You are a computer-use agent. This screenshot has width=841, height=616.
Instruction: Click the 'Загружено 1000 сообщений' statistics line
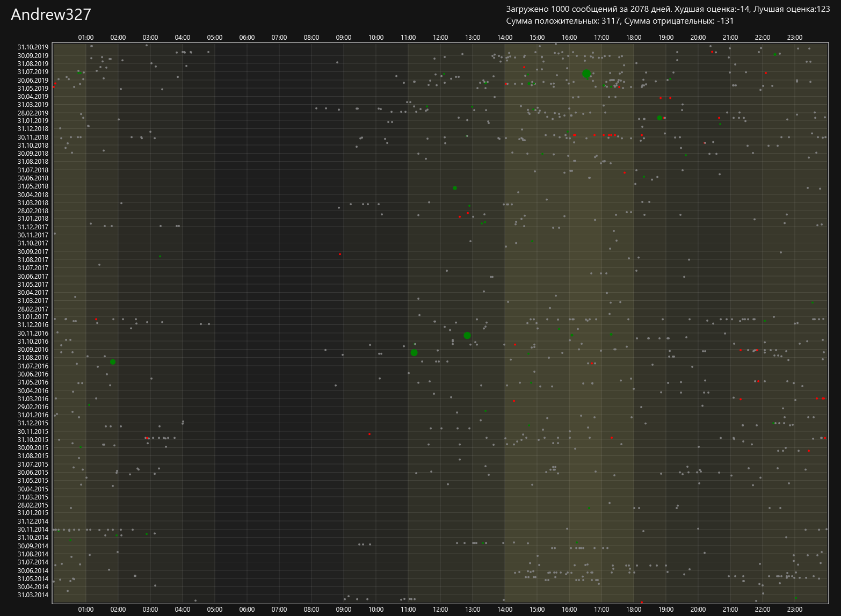pyautogui.click(x=668, y=9)
